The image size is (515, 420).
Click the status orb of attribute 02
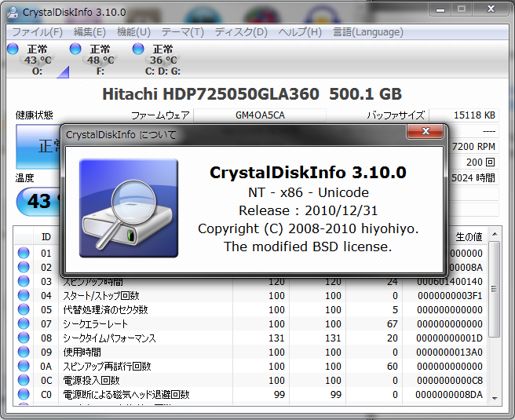[x=24, y=267]
